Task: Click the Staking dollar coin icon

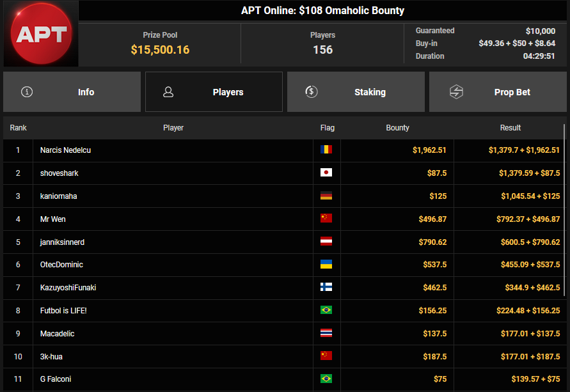Action: pos(311,91)
